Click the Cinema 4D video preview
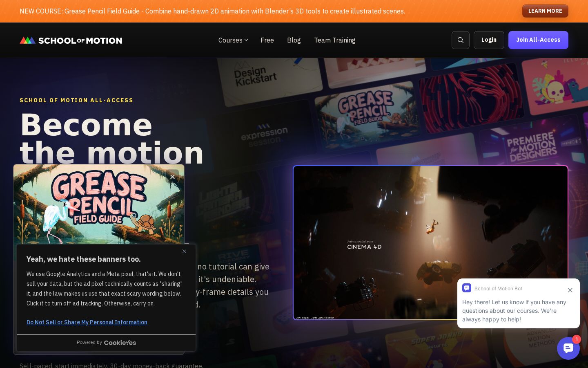This screenshot has width=588, height=368. click(430, 242)
